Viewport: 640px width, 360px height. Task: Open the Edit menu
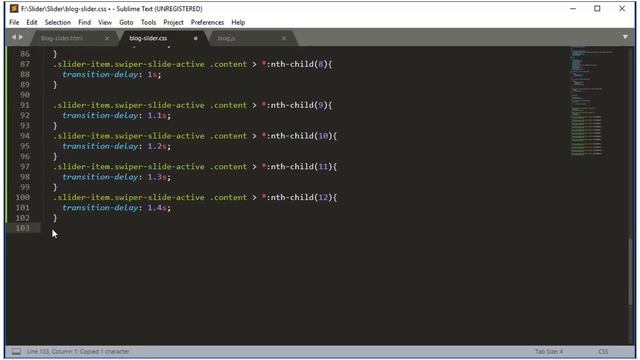click(x=32, y=22)
